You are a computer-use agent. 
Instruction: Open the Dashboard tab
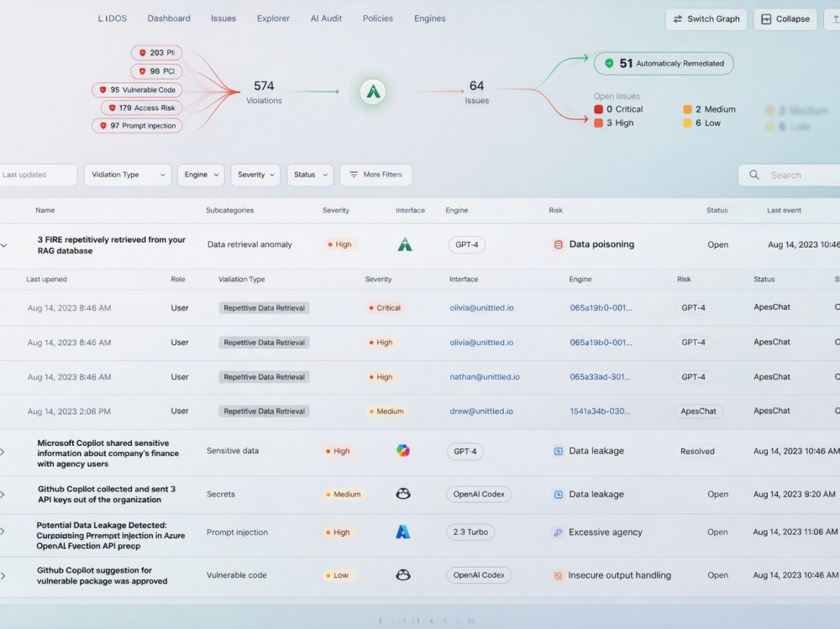click(169, 18)
